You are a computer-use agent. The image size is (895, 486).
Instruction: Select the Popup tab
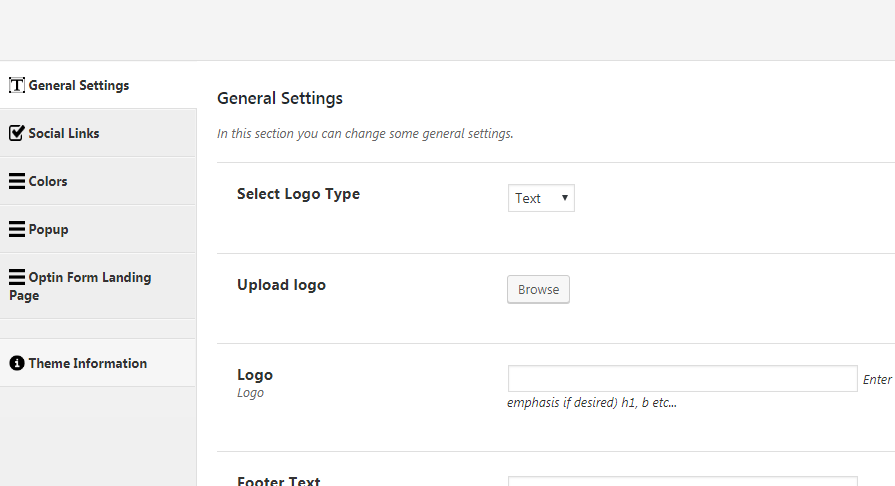[x=48, y=229]
